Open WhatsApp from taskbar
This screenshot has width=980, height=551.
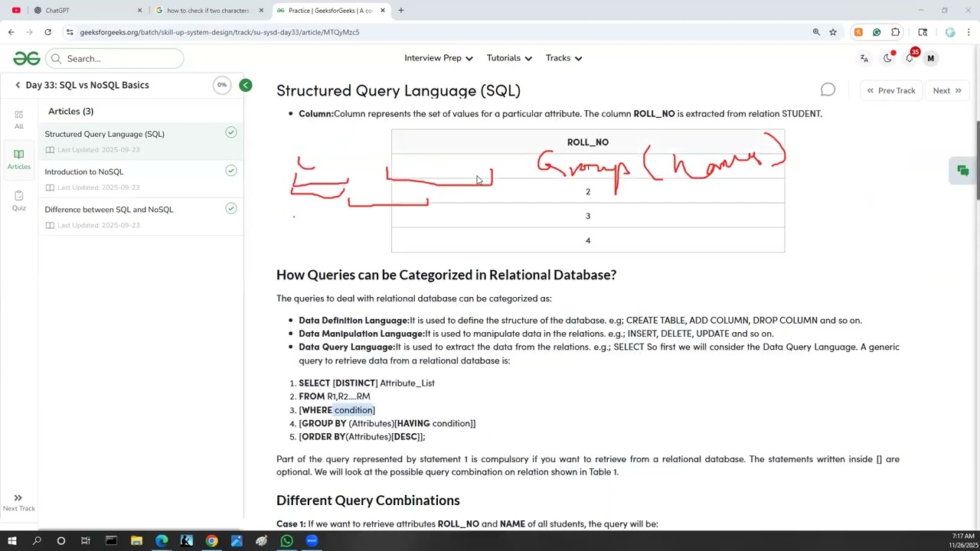click(286, 541)
